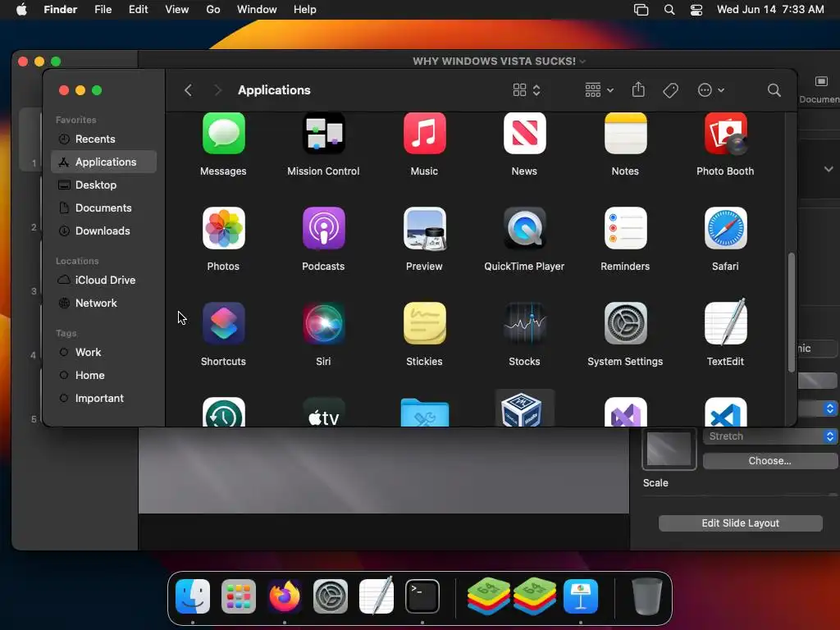Select the Siri app icon
This screenshot has height=630, width=840.
[323, 323]
